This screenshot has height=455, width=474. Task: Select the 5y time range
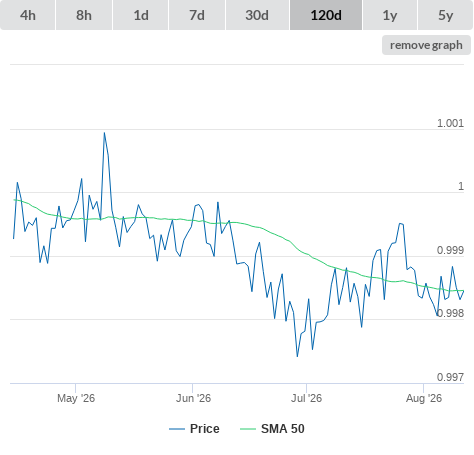446,15
